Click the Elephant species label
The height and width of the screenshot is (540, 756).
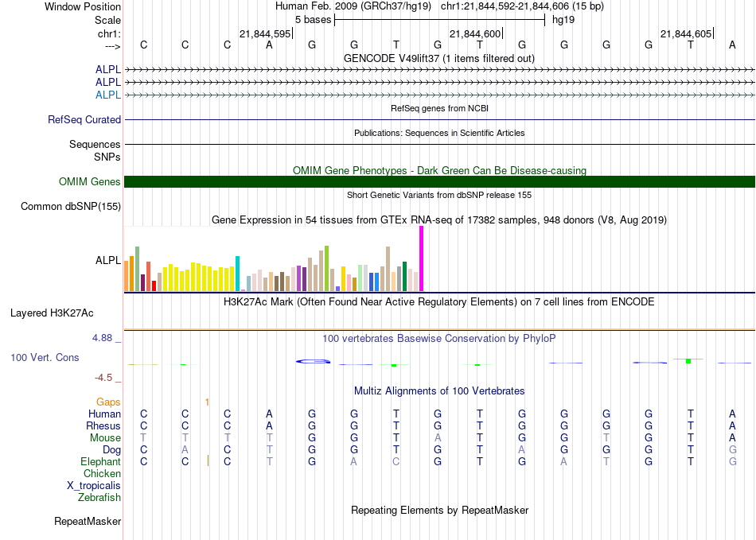(x=100, y=462)
